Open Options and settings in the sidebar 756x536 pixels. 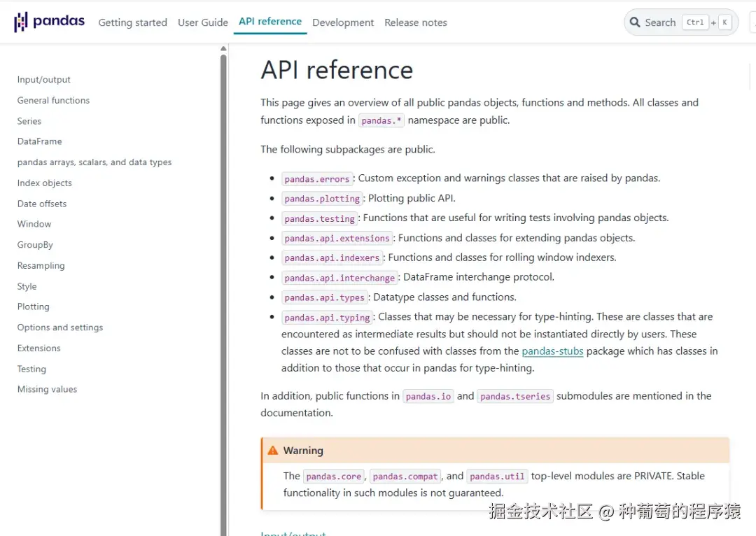(x=60, y=327)
